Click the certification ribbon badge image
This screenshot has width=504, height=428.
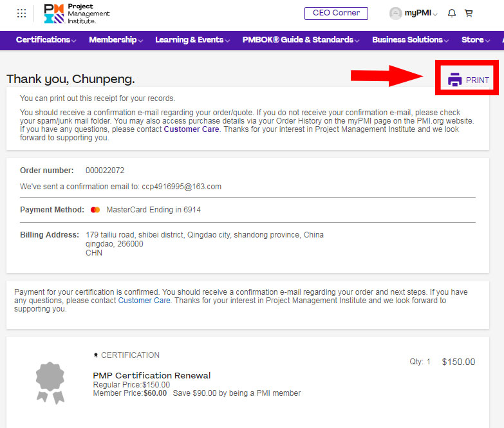pyautogui.click(x=50, y=383)
